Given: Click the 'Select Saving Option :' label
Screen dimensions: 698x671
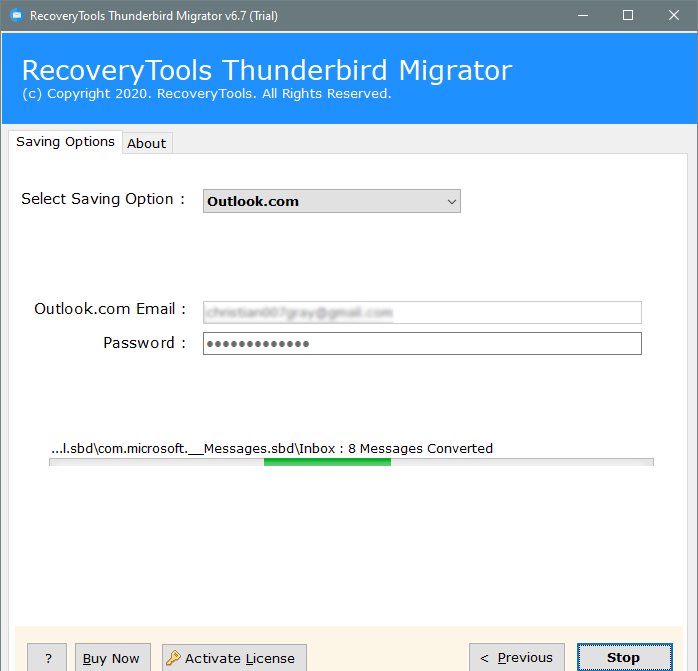Looking at the screenshot, I should pyautogui.click(x=103, y=199).
